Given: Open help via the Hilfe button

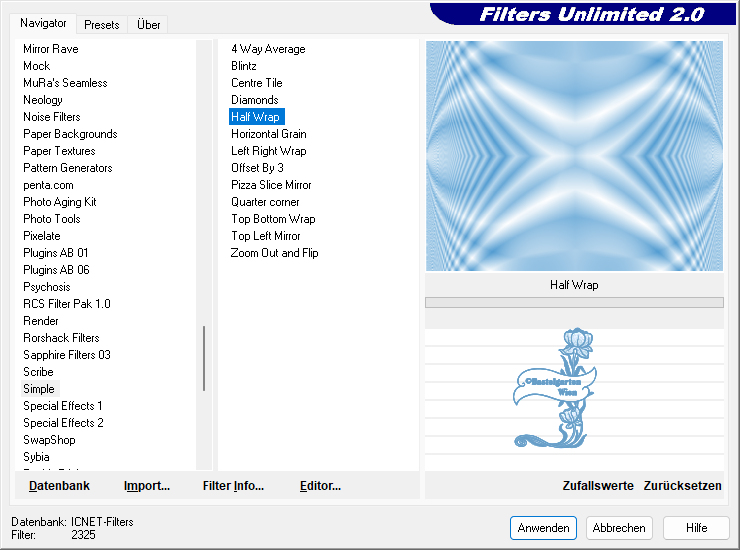Looking at the screenshot, I should pos(696,528).
